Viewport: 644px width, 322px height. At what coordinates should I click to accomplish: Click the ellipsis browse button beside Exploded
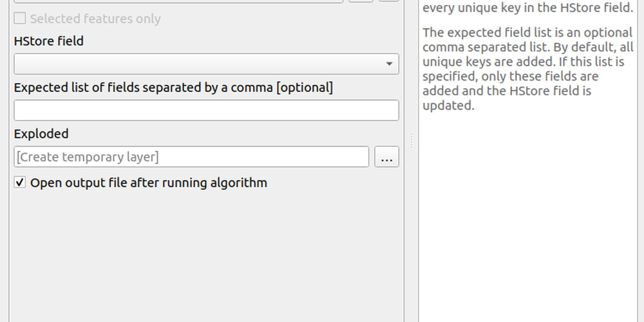(386, 157)
